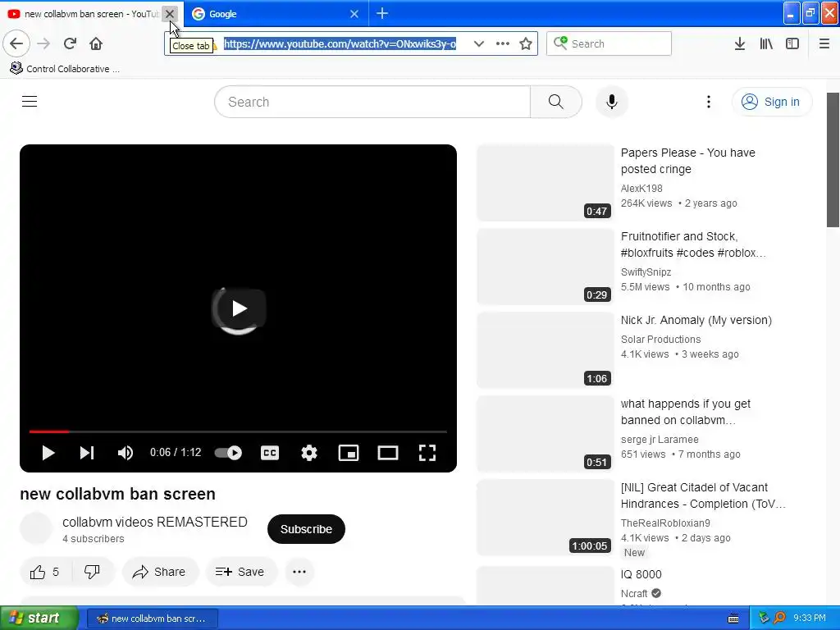Open AlexK198 channel link
840x630 pixels.
(x=641, y=189)
